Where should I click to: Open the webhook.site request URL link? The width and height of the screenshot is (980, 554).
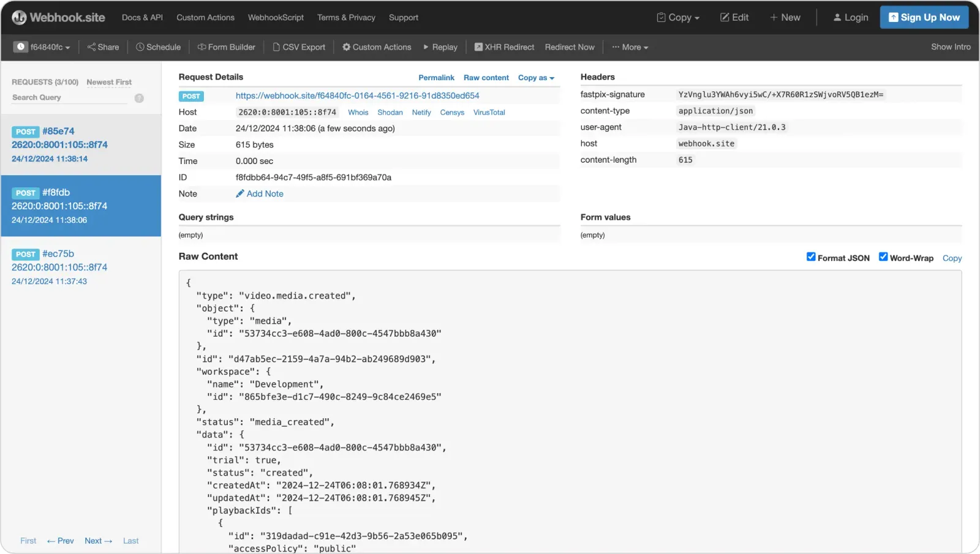coord(358,95)
